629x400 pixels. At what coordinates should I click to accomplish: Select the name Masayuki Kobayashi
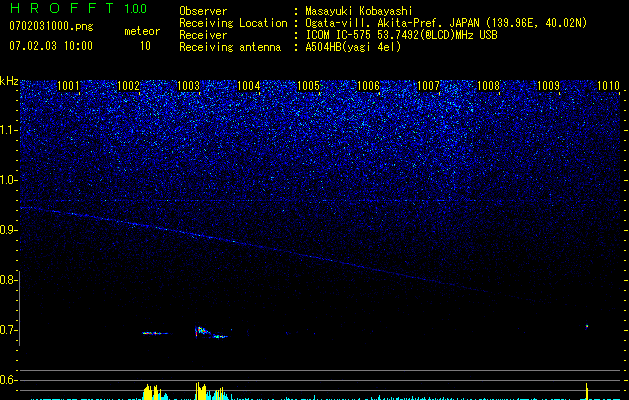(359, 11)
